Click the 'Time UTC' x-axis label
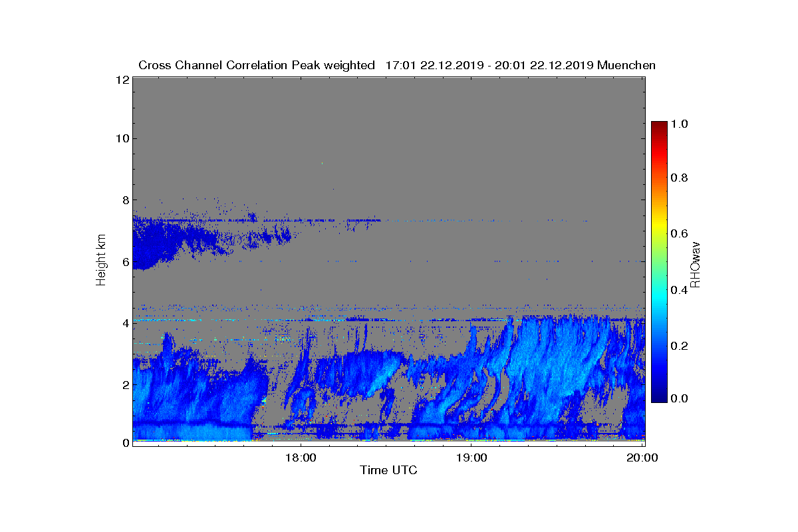This screenshot has height=532, width=798. [389, 470]
